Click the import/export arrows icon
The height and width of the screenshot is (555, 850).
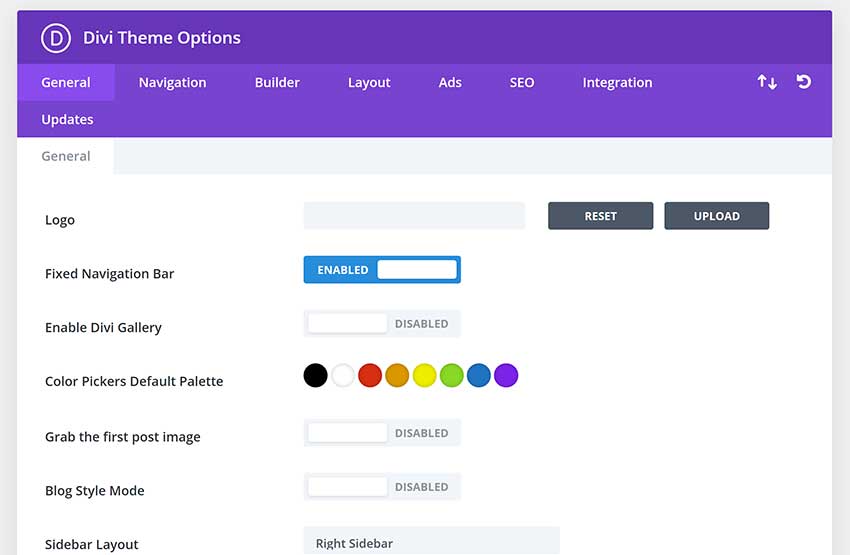(767, 82)
